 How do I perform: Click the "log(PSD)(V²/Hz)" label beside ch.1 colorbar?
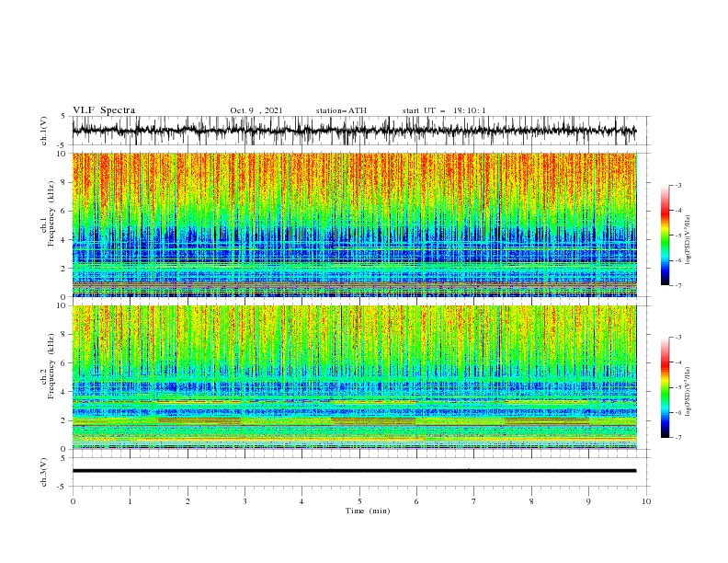688,240
